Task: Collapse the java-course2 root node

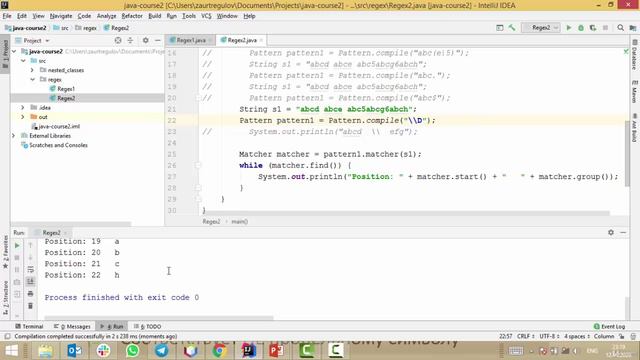Action: point(14,51)
